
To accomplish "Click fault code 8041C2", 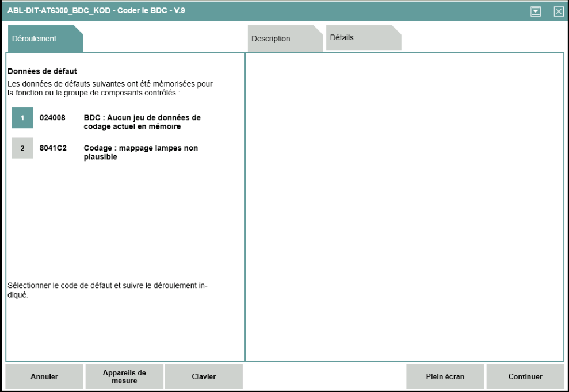I will 53,148.
